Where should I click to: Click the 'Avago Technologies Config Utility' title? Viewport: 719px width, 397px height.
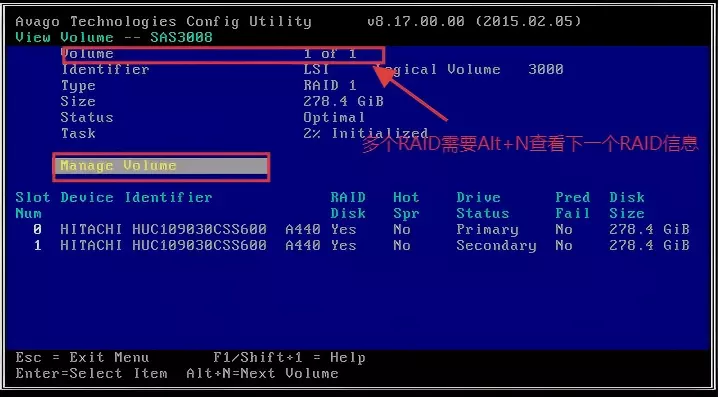(163, 22)
